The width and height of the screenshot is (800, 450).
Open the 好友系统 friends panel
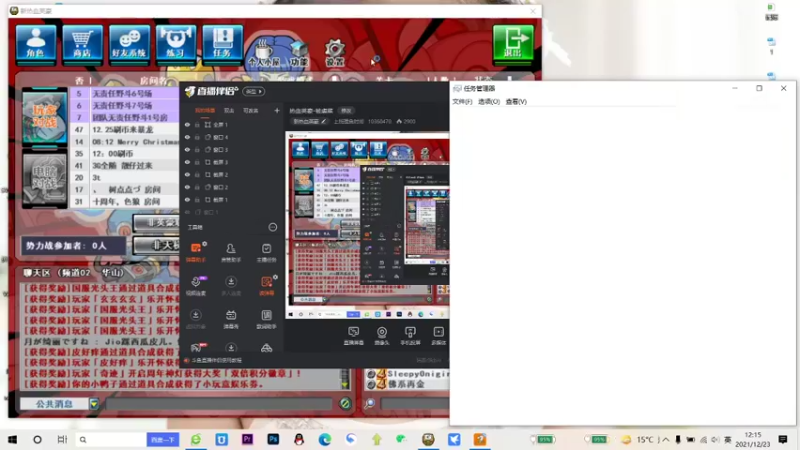point(129,43)
